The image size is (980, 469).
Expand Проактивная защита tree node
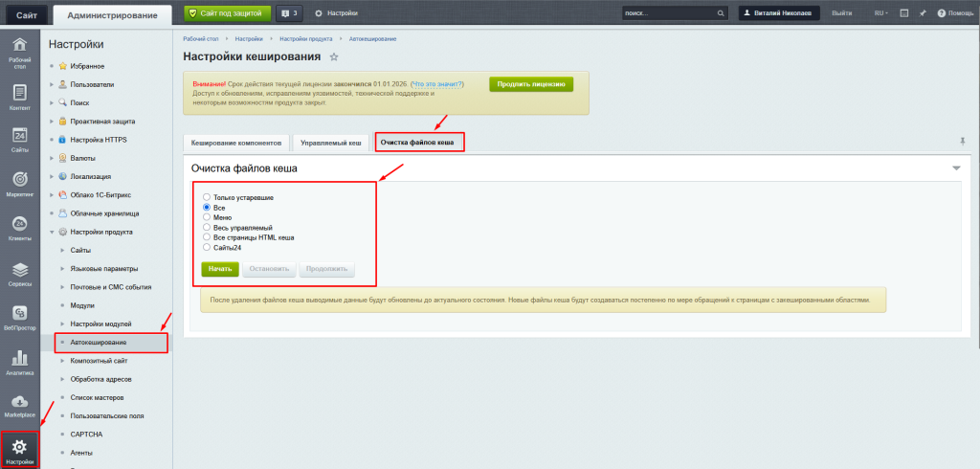(52, 122)
